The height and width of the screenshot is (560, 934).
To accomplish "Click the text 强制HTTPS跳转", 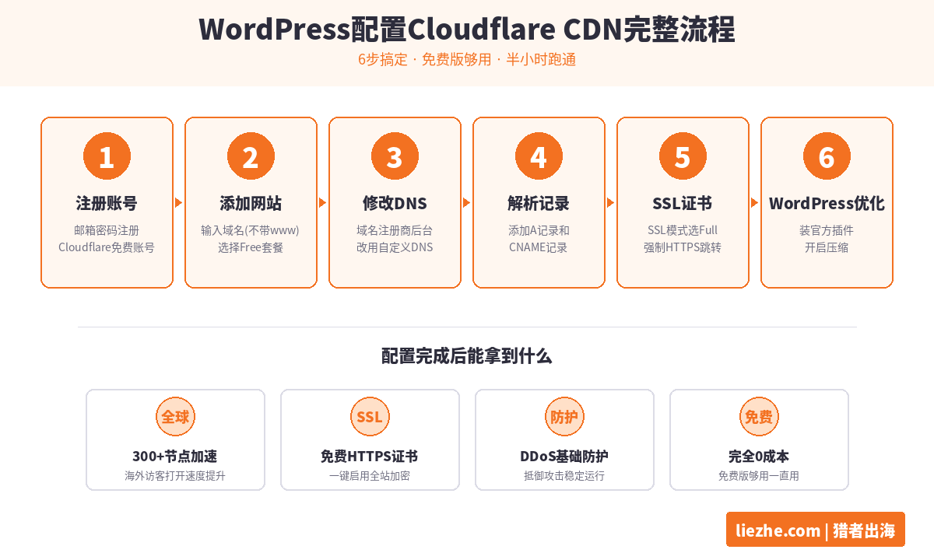I will (x=683, y=247).
